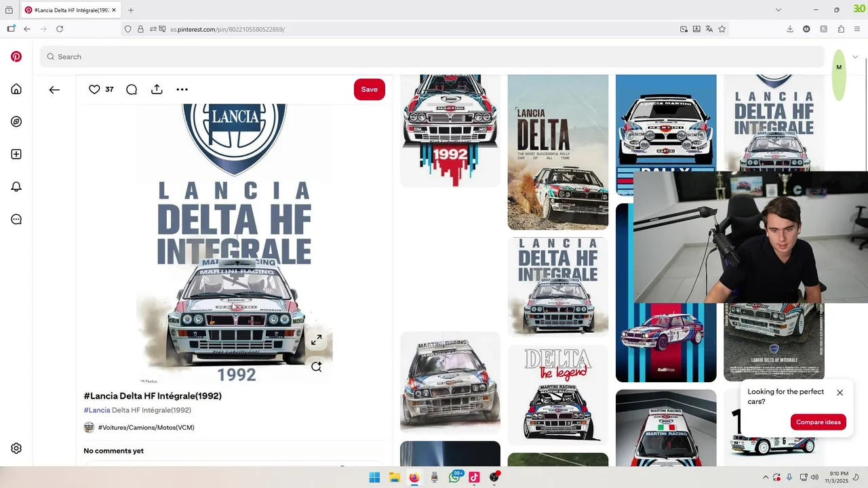Screen dimensions: 868x488
Task: Save the Lancia Delta pin
Action: [x=370, y=89]
